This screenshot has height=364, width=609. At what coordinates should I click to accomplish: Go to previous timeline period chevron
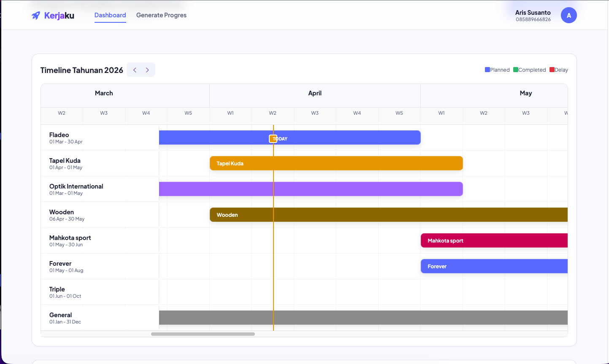(x=135, y=70)
